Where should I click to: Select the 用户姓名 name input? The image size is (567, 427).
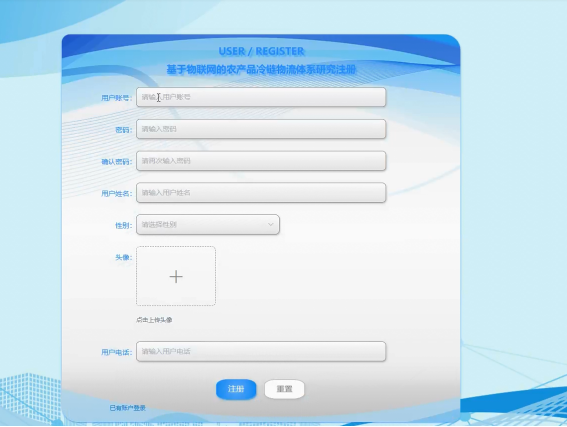(x=261, y=192)
